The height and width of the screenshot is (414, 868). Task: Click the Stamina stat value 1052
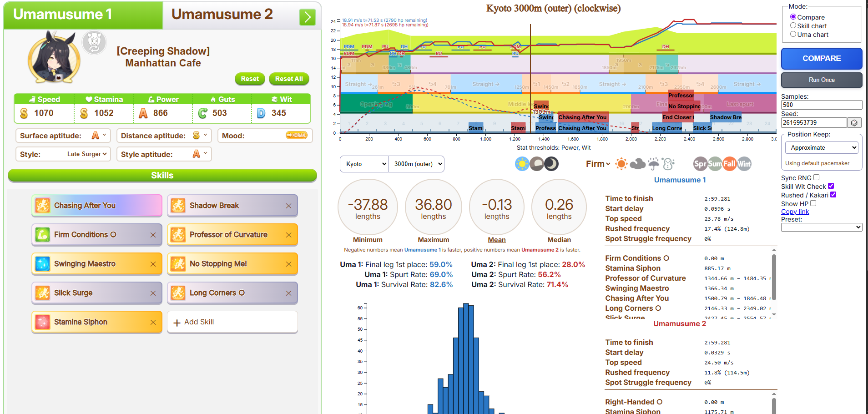point(104,113)
